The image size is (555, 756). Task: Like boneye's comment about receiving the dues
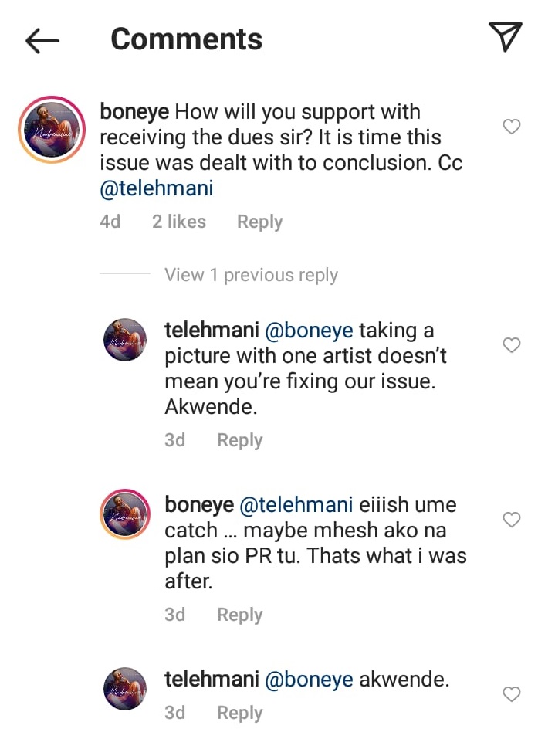click(512, 127)
